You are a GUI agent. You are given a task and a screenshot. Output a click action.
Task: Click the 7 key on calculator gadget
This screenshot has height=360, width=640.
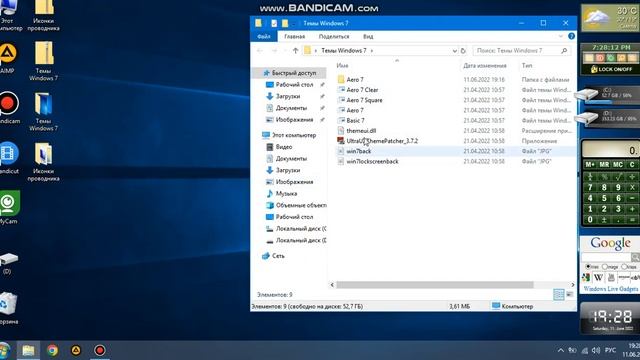click(590, 187)
